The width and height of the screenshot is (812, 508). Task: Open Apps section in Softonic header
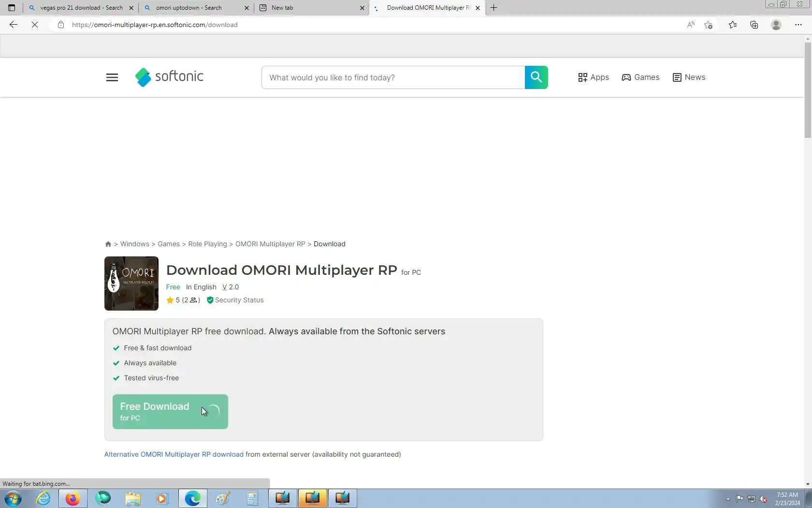click(x=594, y=77)
